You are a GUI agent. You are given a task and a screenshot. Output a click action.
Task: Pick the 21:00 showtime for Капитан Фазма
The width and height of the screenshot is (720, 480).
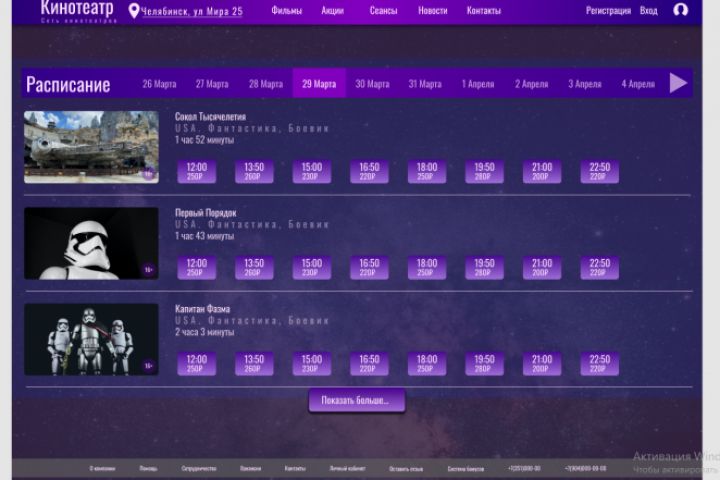[542, 363]
